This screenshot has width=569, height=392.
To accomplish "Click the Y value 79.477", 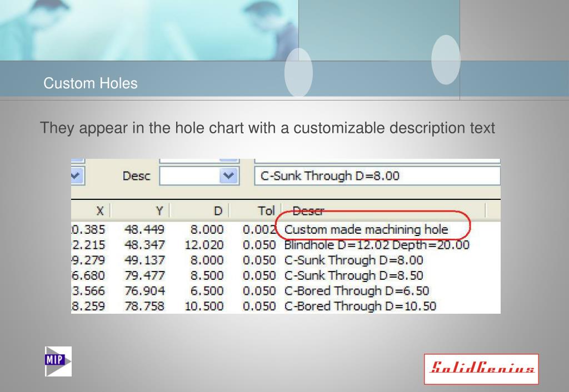I will tap(144, 275).
